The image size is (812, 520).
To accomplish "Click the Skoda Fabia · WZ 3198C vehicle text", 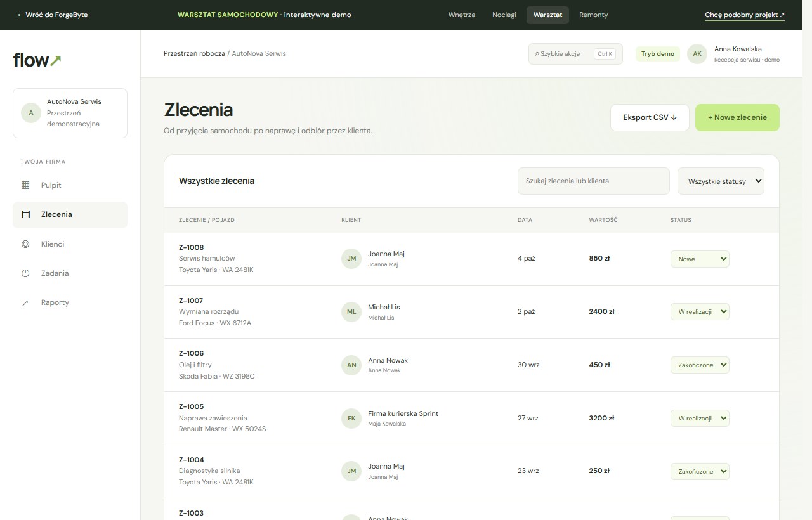I will pos(217,376).
